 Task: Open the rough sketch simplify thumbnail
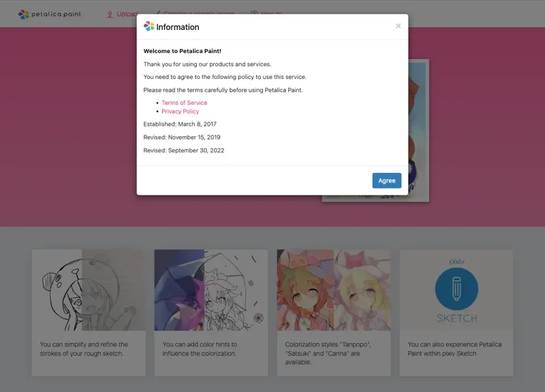click(89, 290)
